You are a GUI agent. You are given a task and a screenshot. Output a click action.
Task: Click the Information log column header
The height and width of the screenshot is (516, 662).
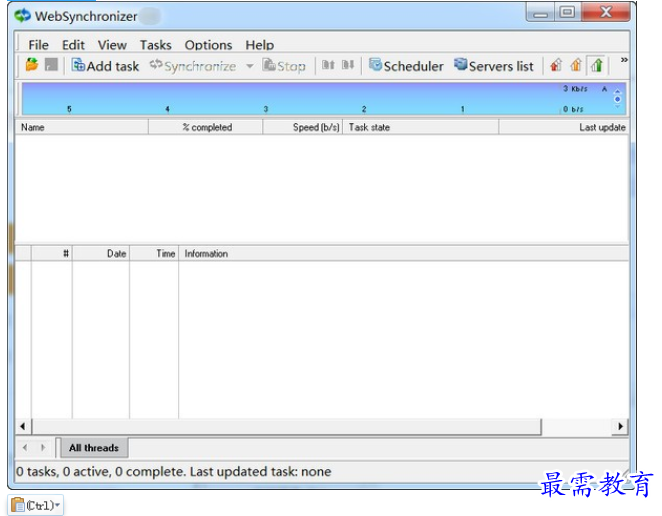[404, 253]
